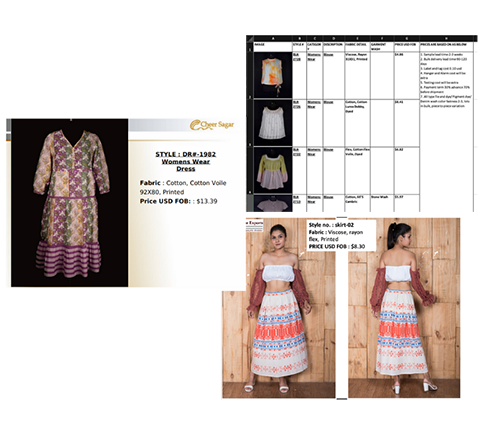500x427 pixels.
Task: Click the front view skirt model photo
Action: [279, 308]
